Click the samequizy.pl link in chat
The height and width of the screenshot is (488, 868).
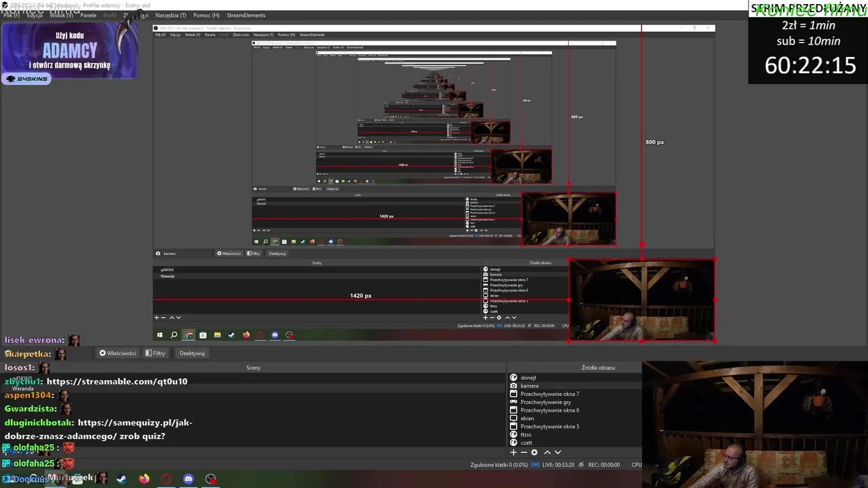pyautogui.click(x=135, y=422)
